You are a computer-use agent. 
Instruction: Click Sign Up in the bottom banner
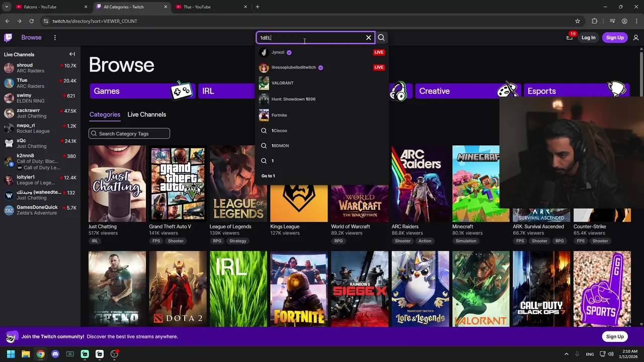click(x=615, y=336)
